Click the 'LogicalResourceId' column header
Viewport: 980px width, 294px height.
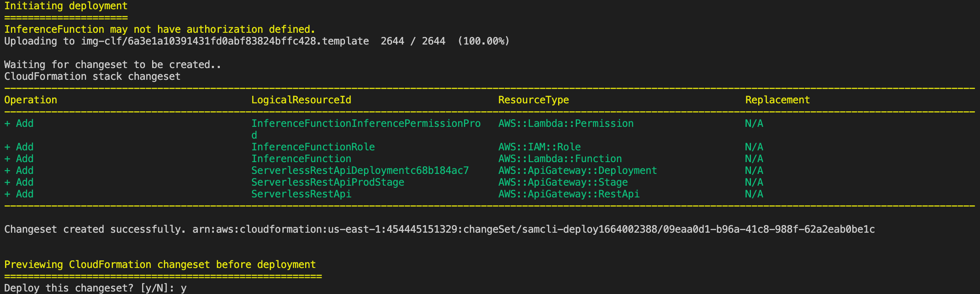point(301,100)
